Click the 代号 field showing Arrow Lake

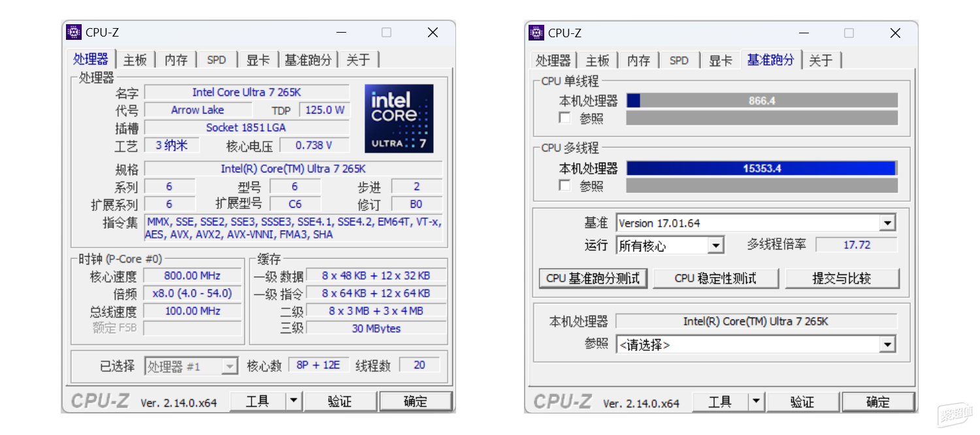point(197,110)
